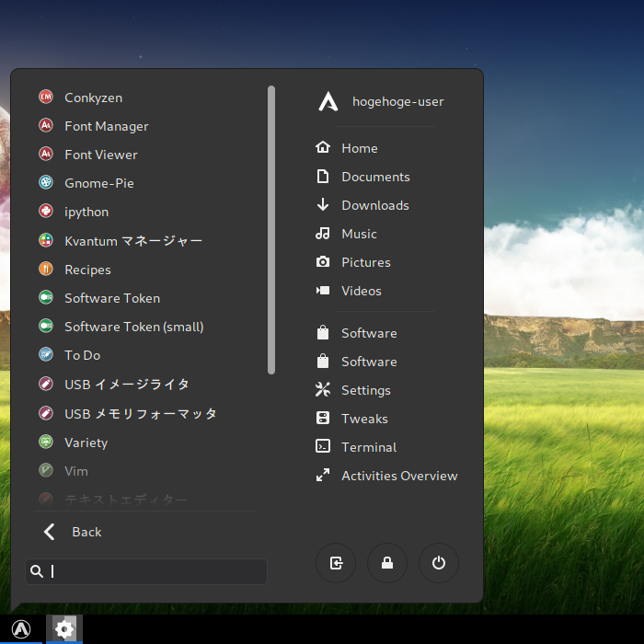Select the Tweaks label
644x644 pixels.
(364, 419)
